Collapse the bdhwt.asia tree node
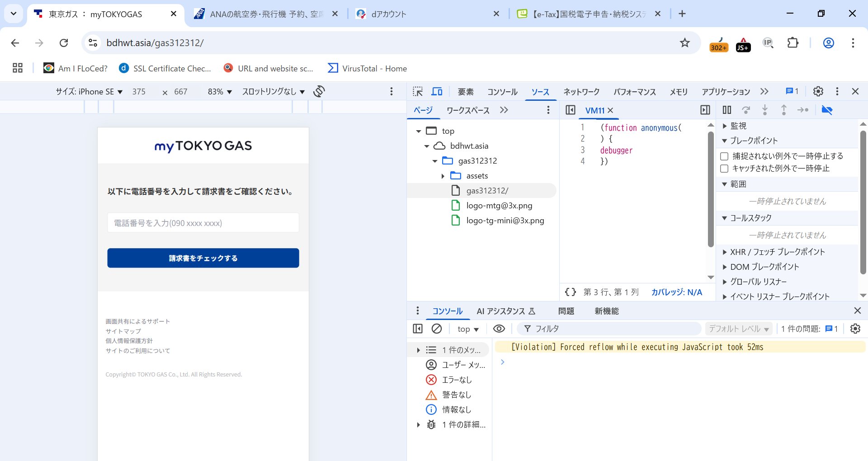 pos(427,146)
